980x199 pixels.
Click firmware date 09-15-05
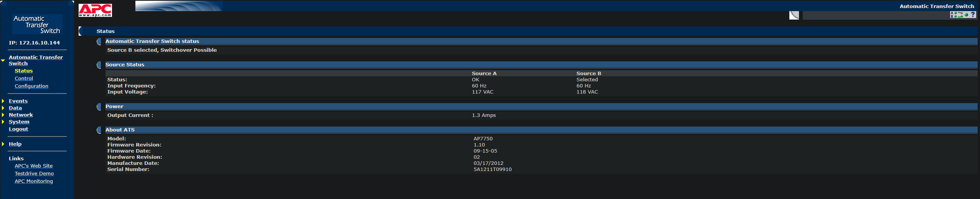(x=485, y=151)
